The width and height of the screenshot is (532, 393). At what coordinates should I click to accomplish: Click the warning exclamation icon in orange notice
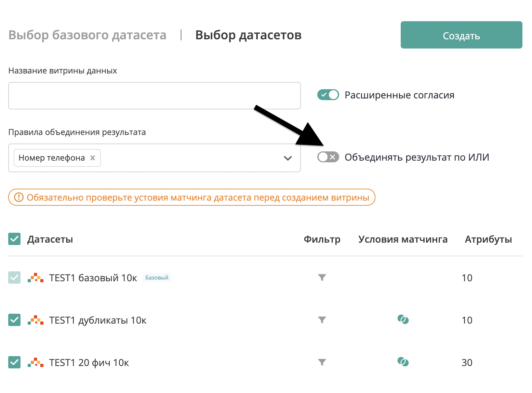(18, 197)
